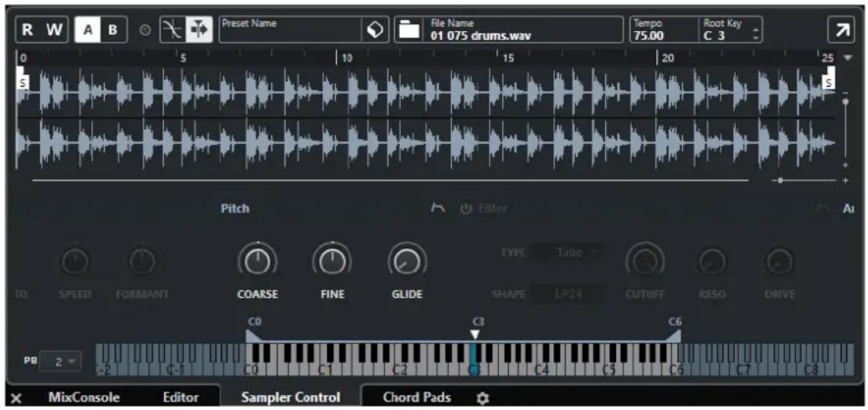Click the Root Key value C 3
The image size is (868, 410).
[x=715, y=37]
